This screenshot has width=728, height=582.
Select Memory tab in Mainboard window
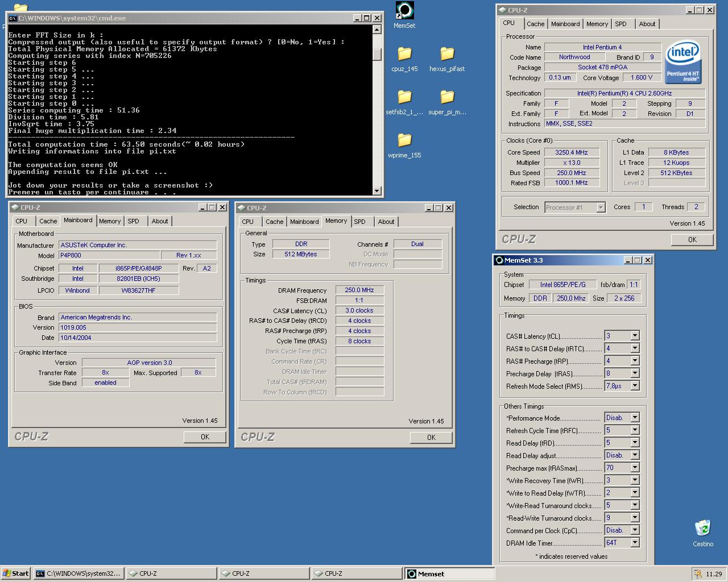click(x=110, y=221)
